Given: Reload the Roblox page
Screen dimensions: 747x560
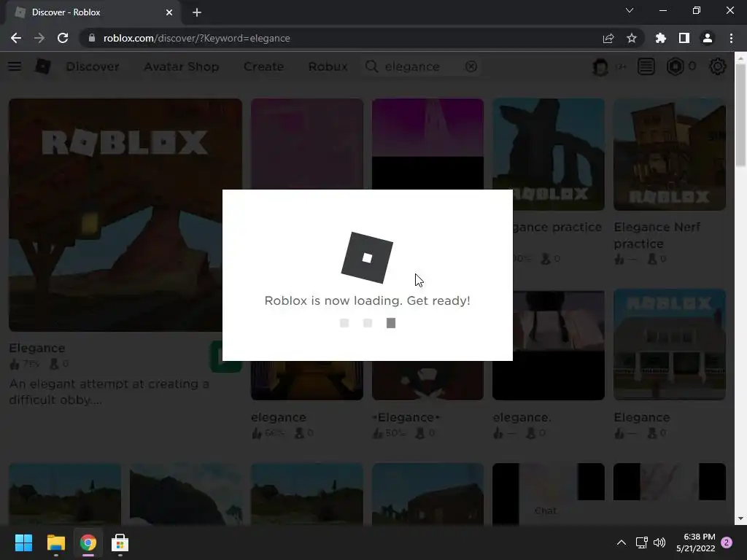Looking at the screenshot, I should 63,38.
